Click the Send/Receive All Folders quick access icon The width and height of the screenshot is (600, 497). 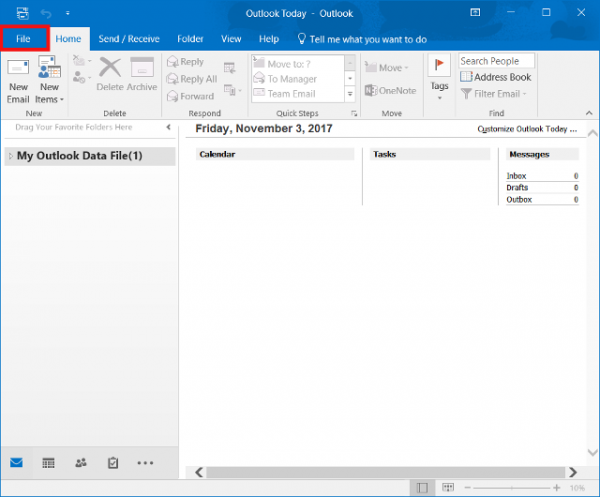(x=23, y=13)
